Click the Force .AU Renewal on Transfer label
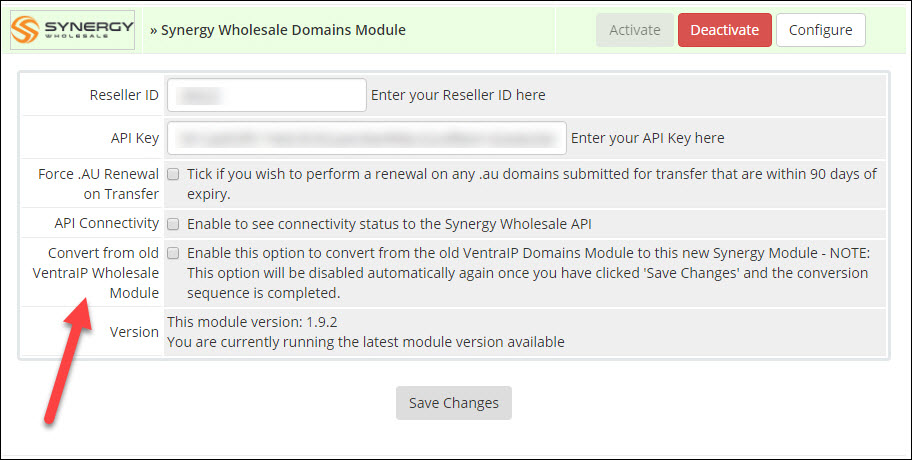This screenshot has height=460, width=912. click(x=98, y=184)
